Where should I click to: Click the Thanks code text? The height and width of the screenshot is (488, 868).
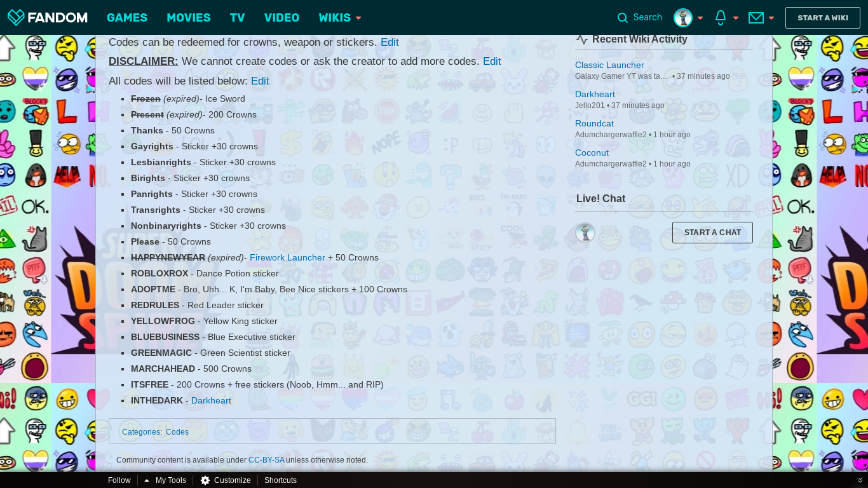[147, 131]
